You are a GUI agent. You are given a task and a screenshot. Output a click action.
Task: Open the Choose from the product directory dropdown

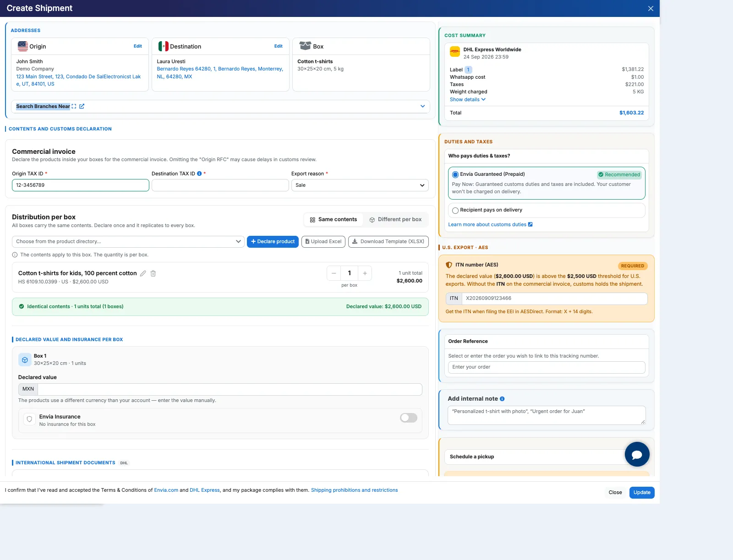pyautogui.click(x=128, y=241)
